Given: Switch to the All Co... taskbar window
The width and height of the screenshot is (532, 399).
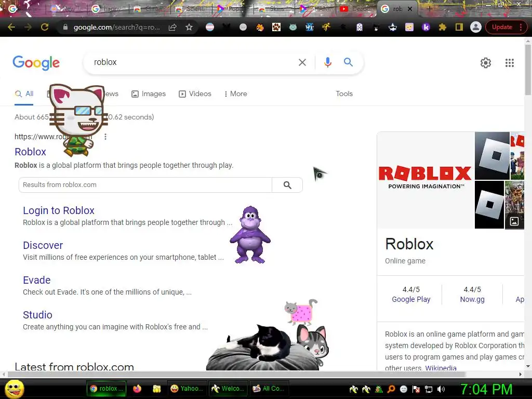Looking at the screenshot, I should tap(269, 389).
